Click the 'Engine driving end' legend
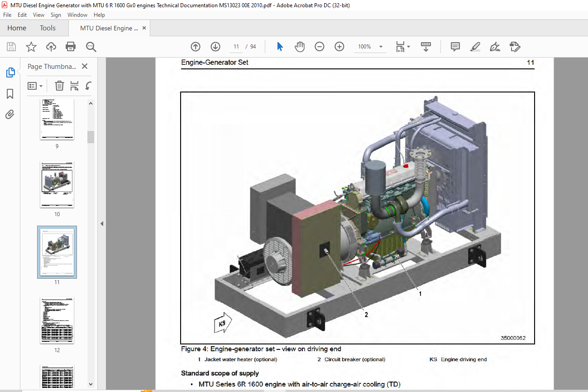The width and height of the screenshot is (588, 392). click(464, 359)
